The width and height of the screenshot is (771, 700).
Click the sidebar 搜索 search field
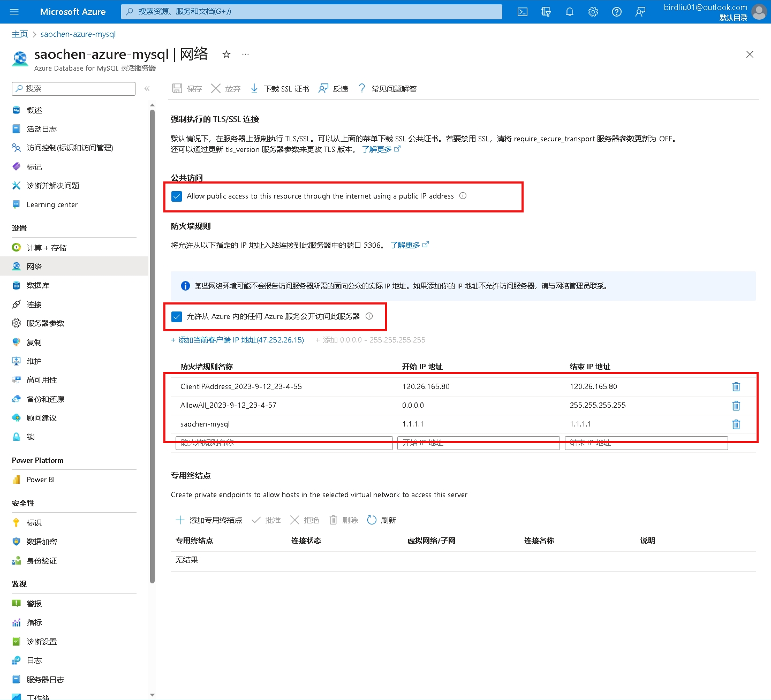pos(73,88)
